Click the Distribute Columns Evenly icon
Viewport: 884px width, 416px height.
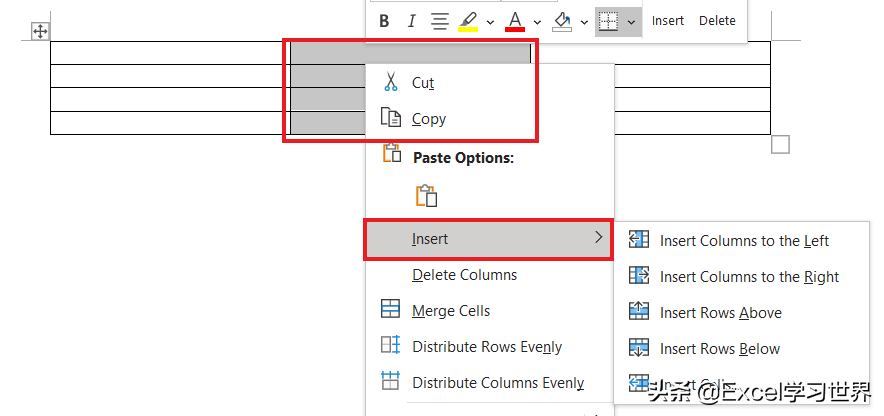coord(390,380)
